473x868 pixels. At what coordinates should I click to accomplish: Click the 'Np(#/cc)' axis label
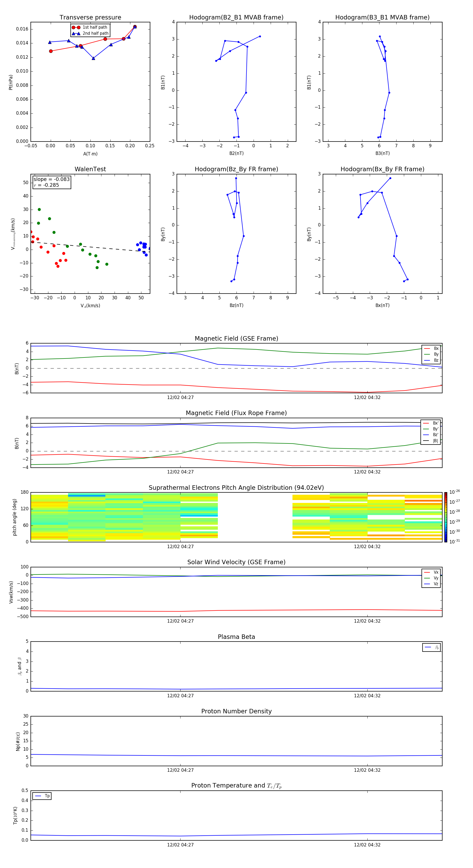(18, 741)
